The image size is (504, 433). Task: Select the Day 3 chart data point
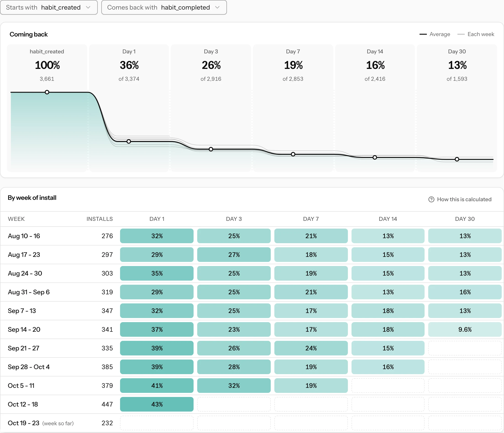pyautogui.click(x=211, y=149)
